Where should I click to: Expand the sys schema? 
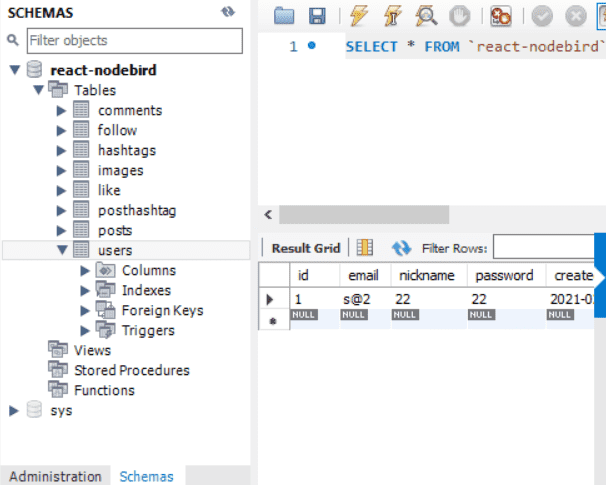click(x=14, y=411)
